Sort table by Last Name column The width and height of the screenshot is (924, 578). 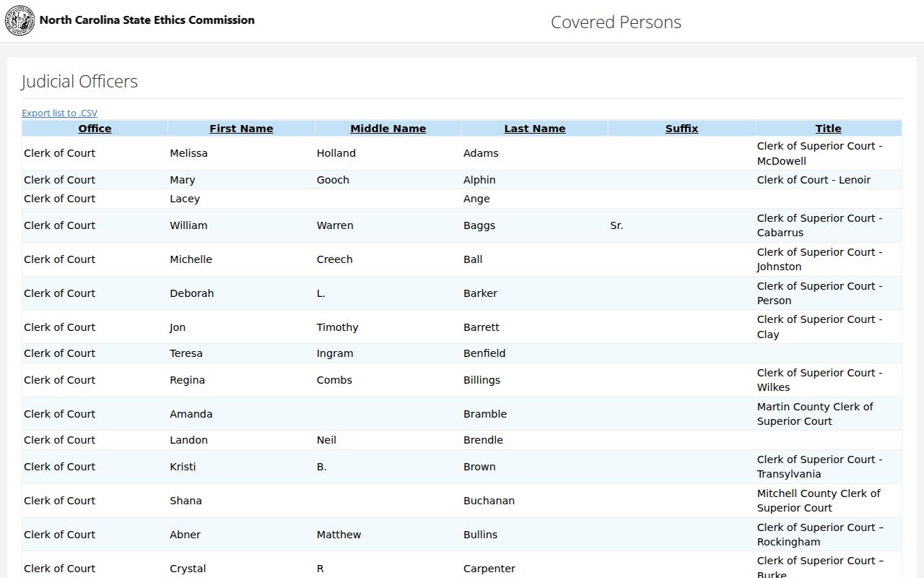point(535,129)
